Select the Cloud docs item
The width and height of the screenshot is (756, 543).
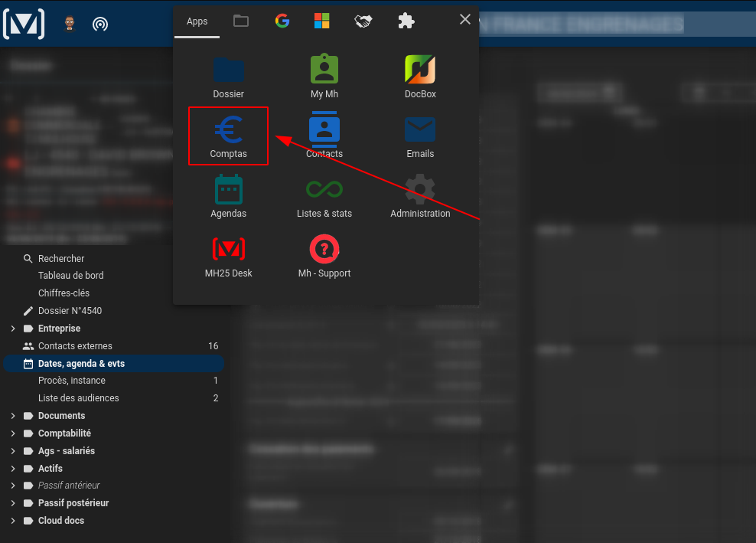(x=61, y=521)
